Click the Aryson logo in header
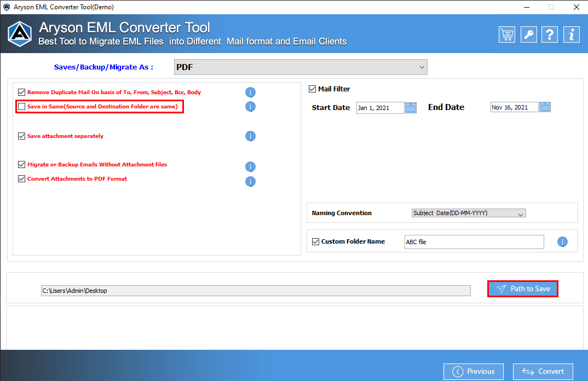Viewport: 588px width, 381px height. [20, 34]
